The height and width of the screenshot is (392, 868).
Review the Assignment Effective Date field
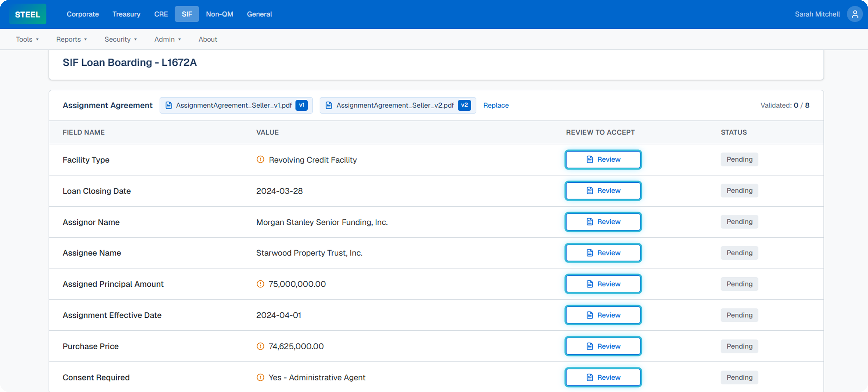tap(603, 315)
